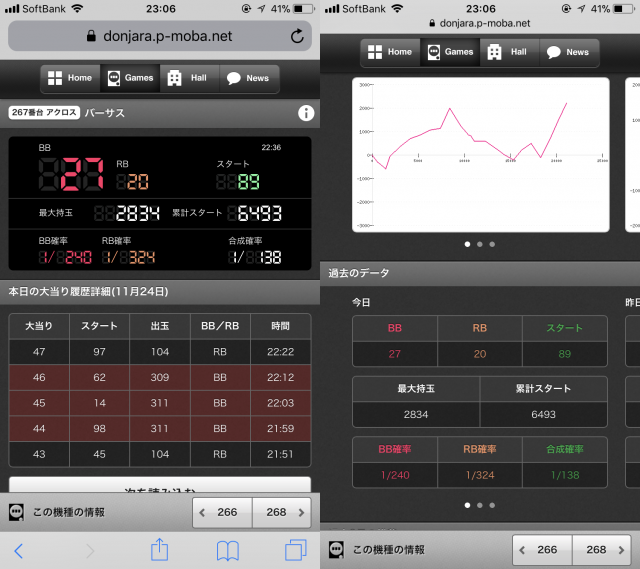Image resolution: width=640 pixels, height=569 pixels.
Task: Go to previous machine 266 on left screen
Action: (221, 512)
